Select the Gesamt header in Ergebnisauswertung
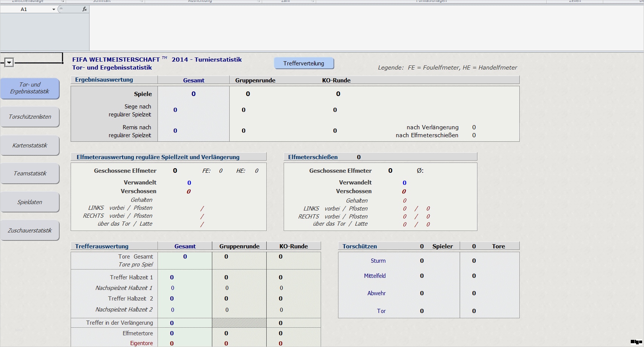Viewport: 644px width, 347px height. pyautogui.click(x=194, y=80)
